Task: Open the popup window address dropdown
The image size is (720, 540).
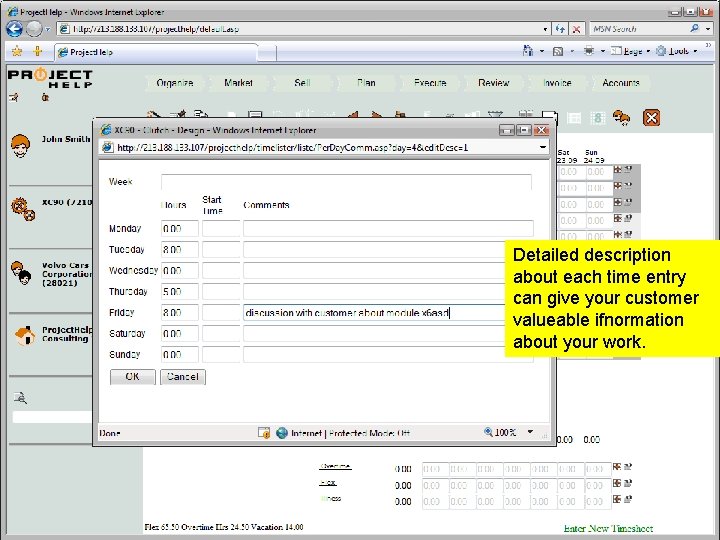Action: point(542,147)
